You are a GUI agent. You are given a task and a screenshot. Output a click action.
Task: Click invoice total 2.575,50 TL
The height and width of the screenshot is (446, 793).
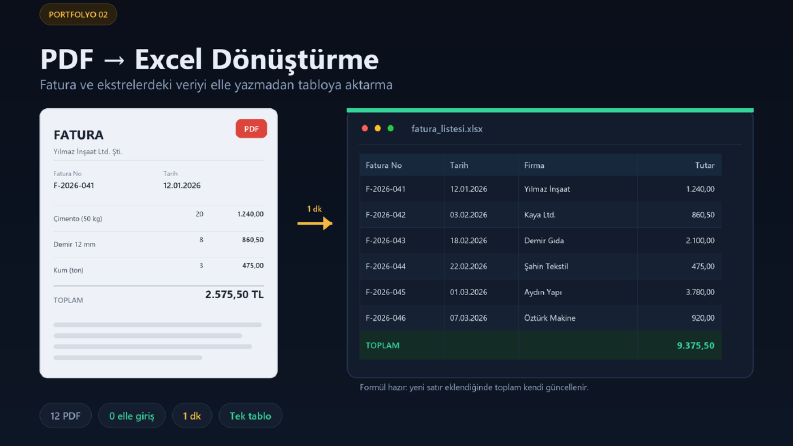pyautogui.click(x=234, y=294)
